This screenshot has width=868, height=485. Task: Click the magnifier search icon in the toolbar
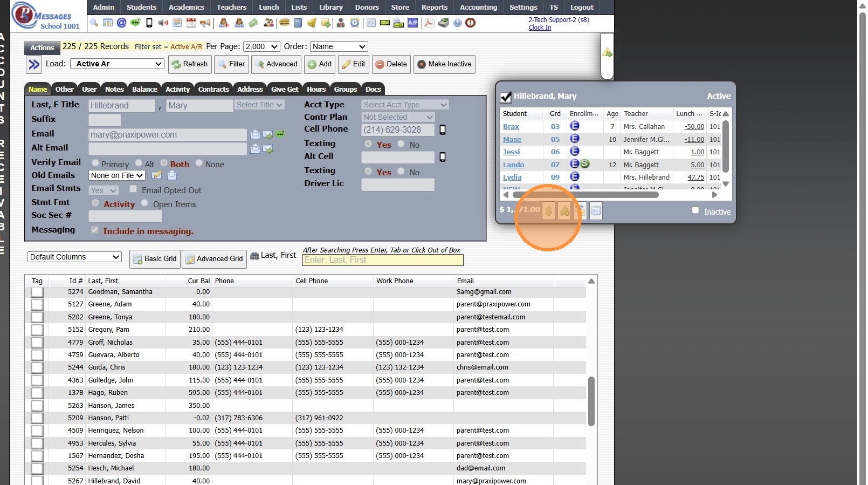(94, 23)
